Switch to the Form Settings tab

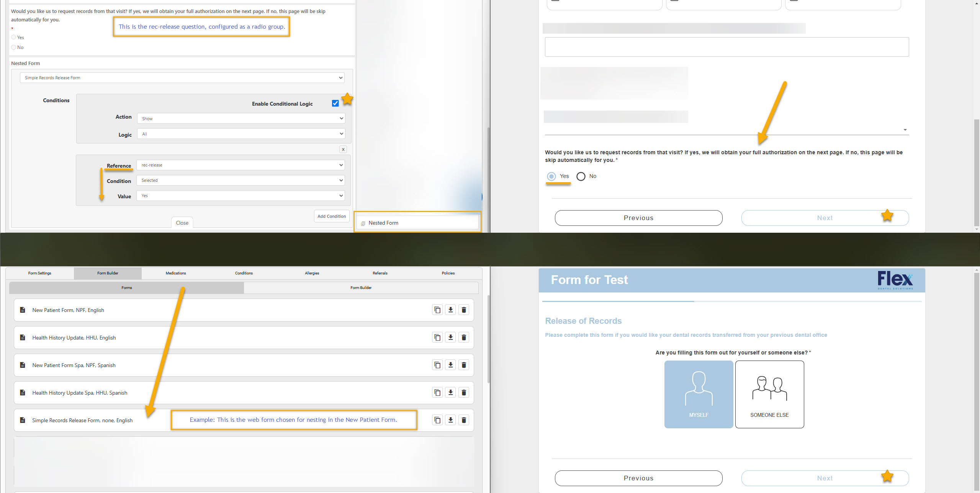point(40,273)
